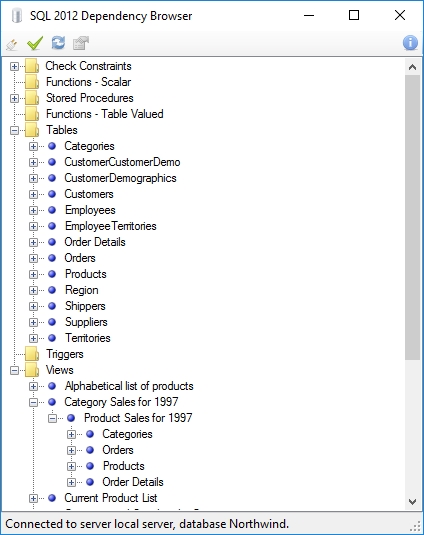This screenshot has width=424, height=535.
Task: Expand the Categories table under Tables
Action: point(33,146)
